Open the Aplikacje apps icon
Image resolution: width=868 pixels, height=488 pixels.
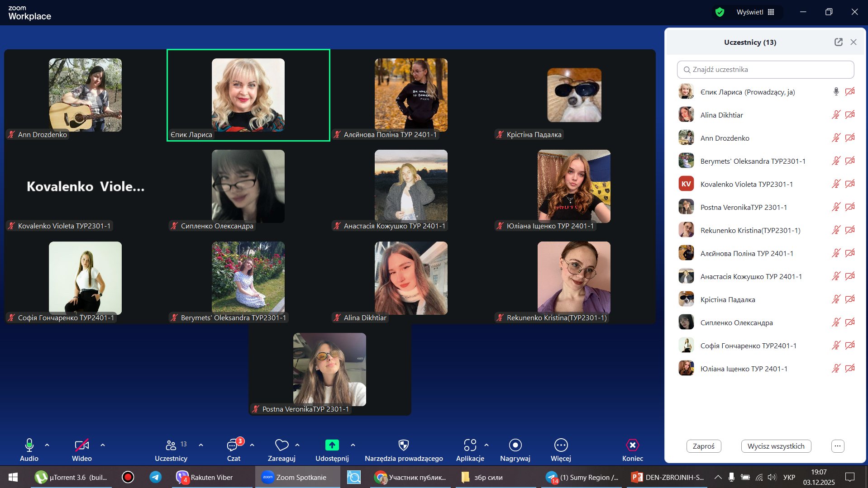tap(470, 445)
